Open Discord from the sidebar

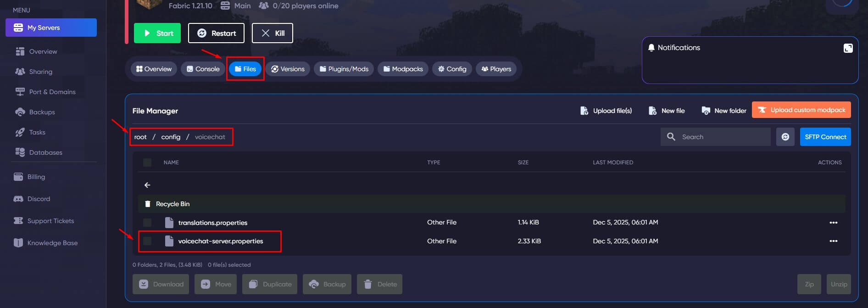39,199
